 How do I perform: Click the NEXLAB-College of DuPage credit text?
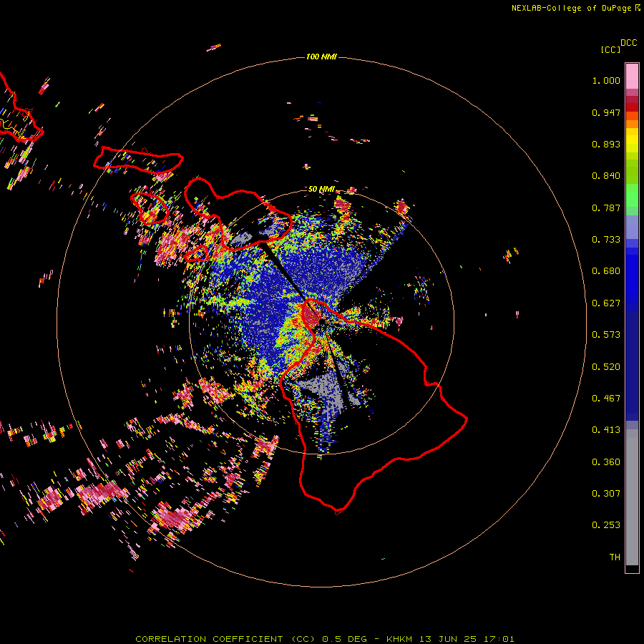coord(572,8)
